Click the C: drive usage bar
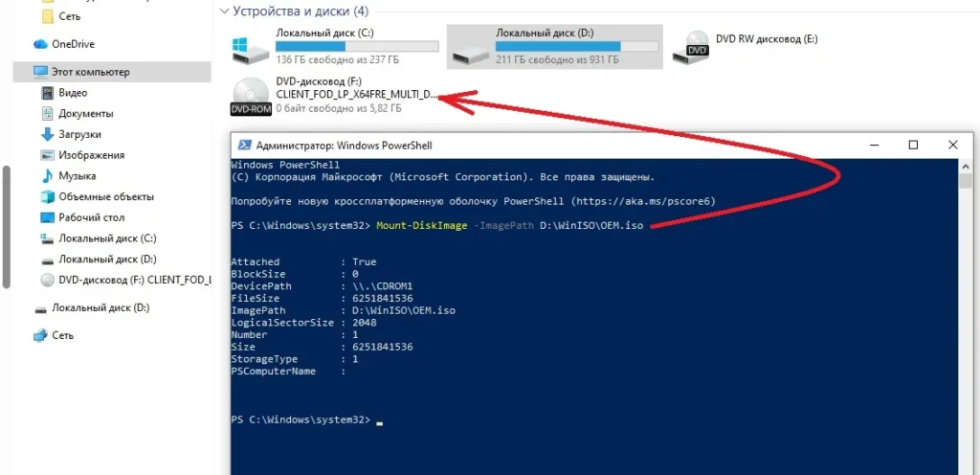 (x=357, y=46)
